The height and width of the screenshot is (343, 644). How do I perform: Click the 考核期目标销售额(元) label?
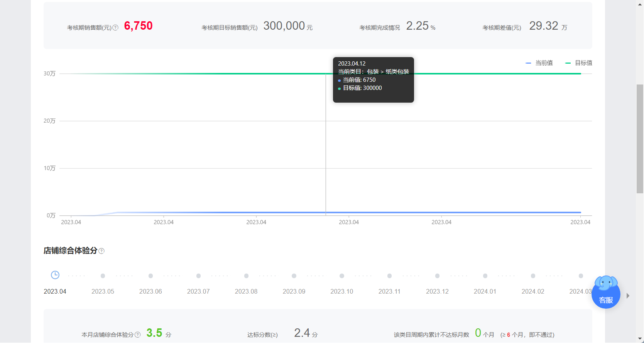(230, 28)
